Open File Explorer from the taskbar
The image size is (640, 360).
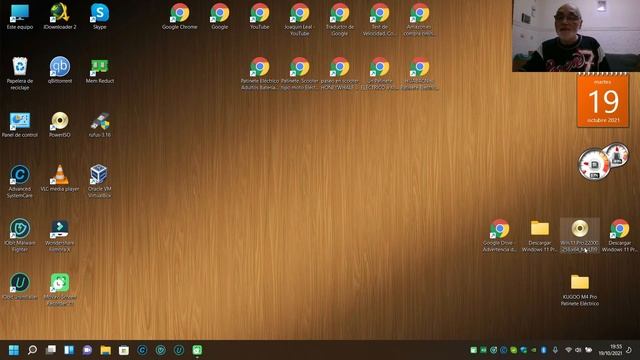click(106, 350)
